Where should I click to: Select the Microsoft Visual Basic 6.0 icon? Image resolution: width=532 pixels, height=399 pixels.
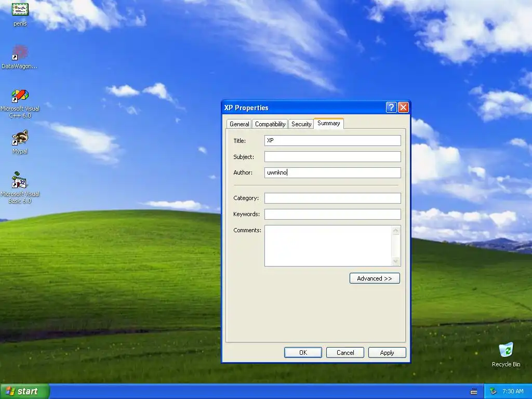(x=20, y=188)
